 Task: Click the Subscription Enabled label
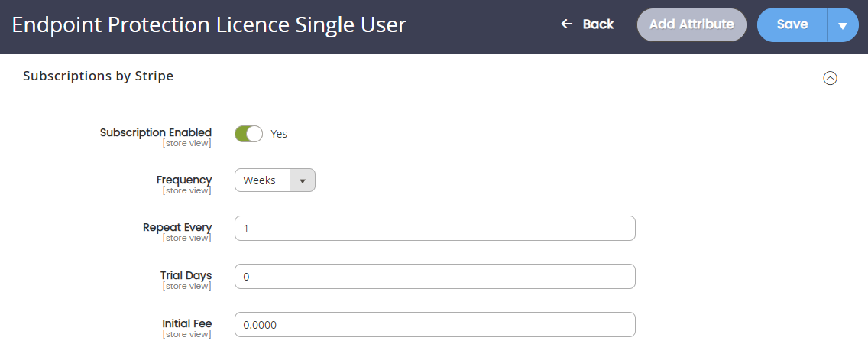[156, 132]
